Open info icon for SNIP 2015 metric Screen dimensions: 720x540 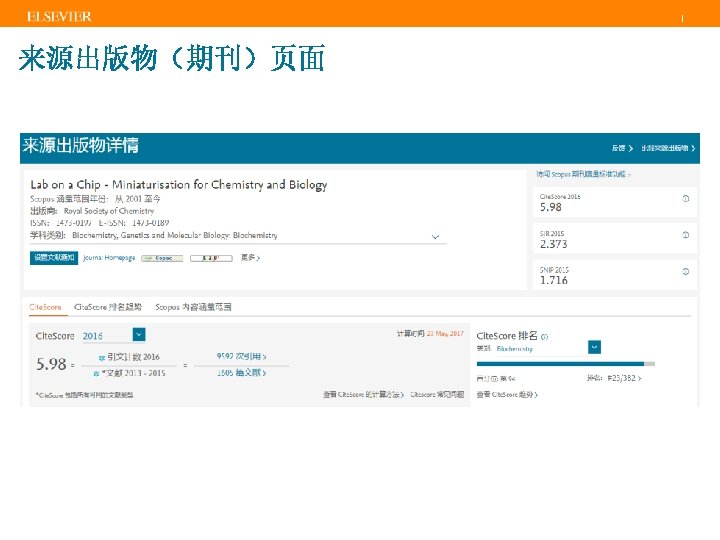686,271
